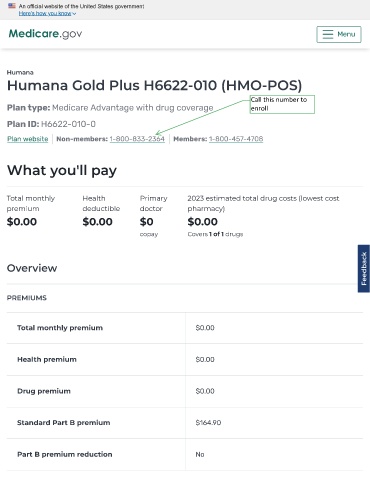The height and width of the screenshot is (480, 370).
Task: Click the Part B premium reduction row
Action: coord(185,454)
